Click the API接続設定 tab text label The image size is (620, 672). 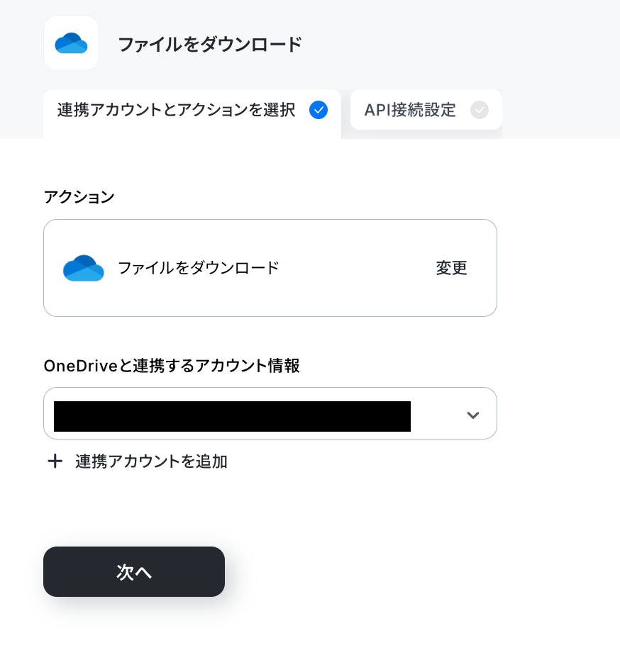click(x=410, y=110)
